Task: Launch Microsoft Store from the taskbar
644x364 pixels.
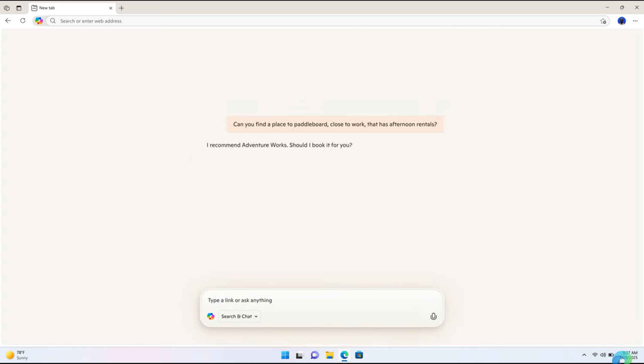Action: (359, 355)
